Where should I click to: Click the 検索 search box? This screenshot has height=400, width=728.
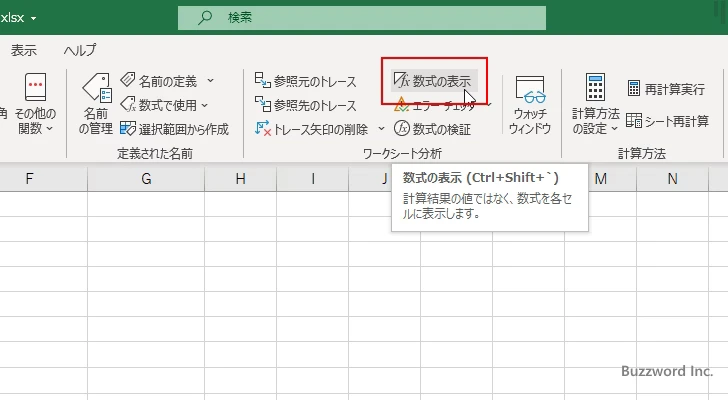[x=362, y=18]
